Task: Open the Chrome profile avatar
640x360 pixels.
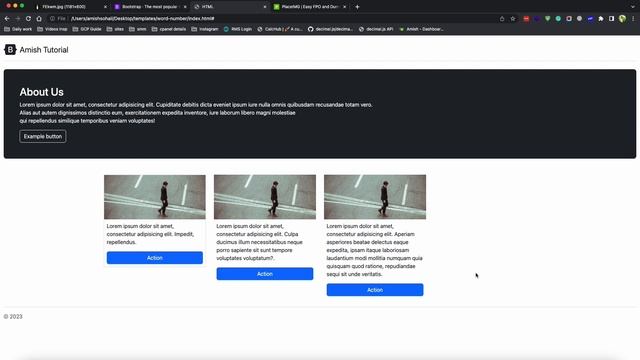Action: pos(622,18)
